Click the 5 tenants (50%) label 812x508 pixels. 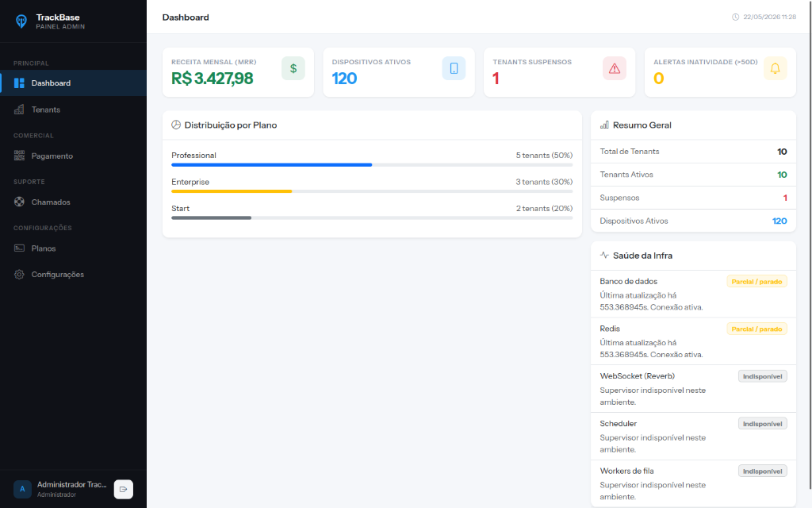coord(544,155)
